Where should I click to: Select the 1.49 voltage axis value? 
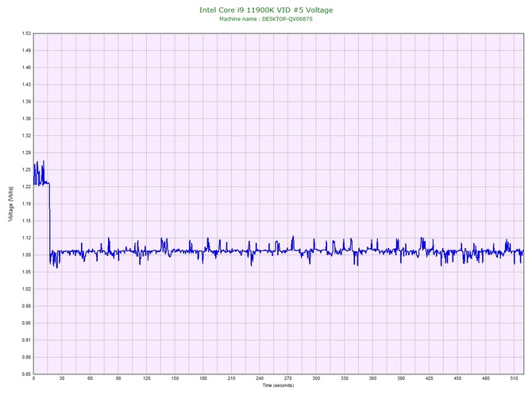26,50
